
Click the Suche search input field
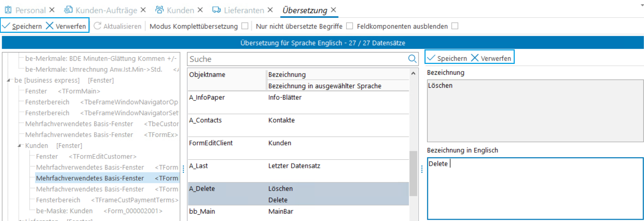coord(297,59)
